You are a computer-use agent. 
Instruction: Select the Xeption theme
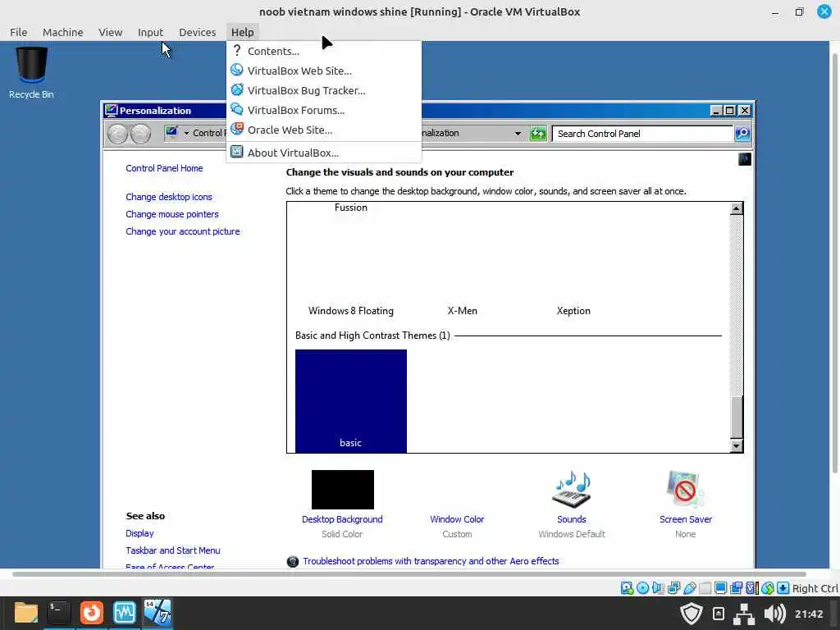tap(573, 311)
